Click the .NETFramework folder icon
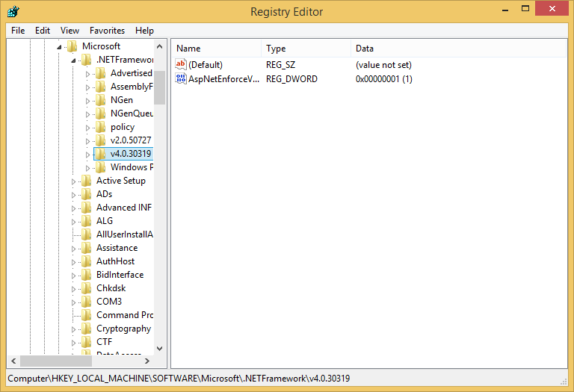The height and width of the screenshot is (392, 574). [87, 60]
